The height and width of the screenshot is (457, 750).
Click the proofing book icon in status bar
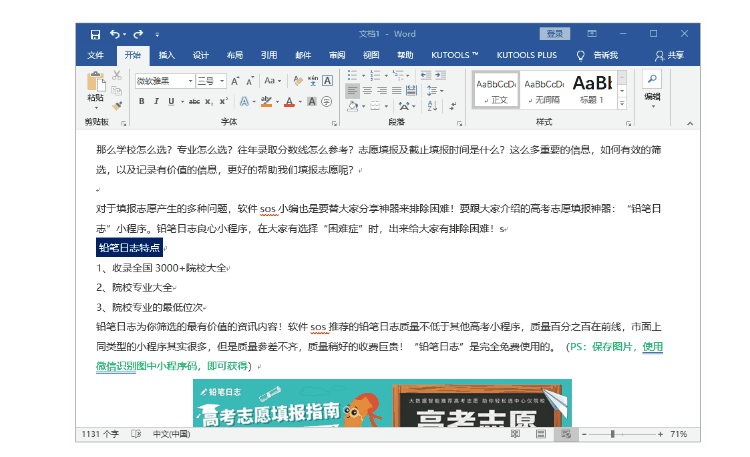(x=136, y=434)
